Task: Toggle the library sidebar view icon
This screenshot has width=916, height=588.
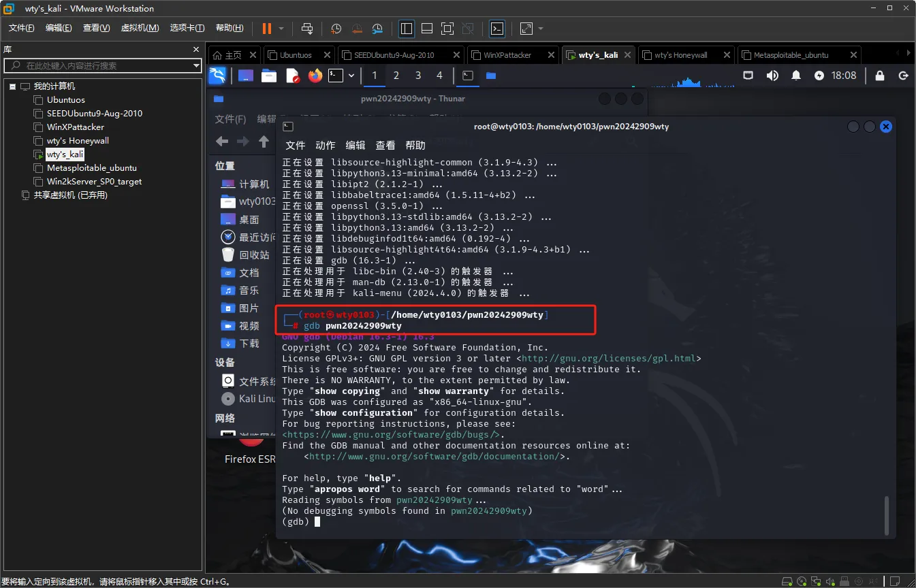Action: pyautogui.click(x=407, y=29)
